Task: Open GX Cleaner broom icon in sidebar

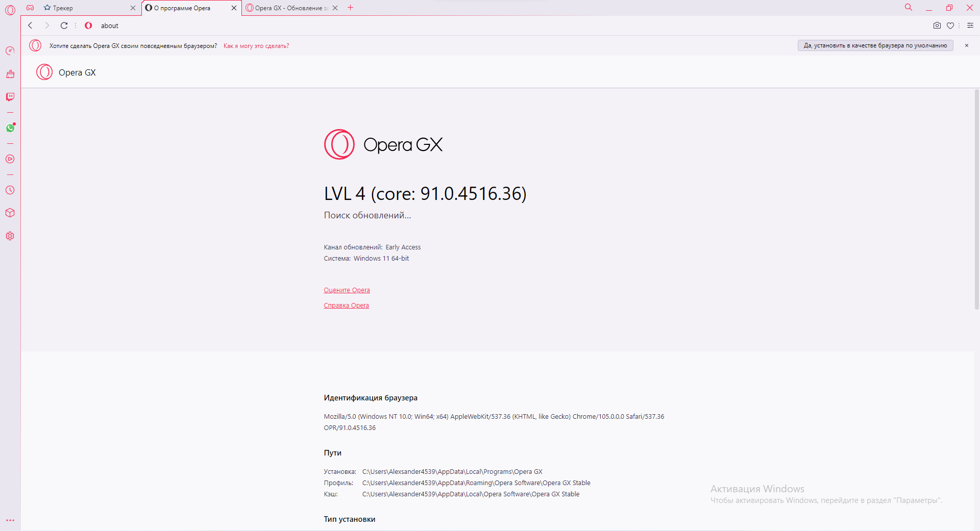Action: tap(10, 74)
